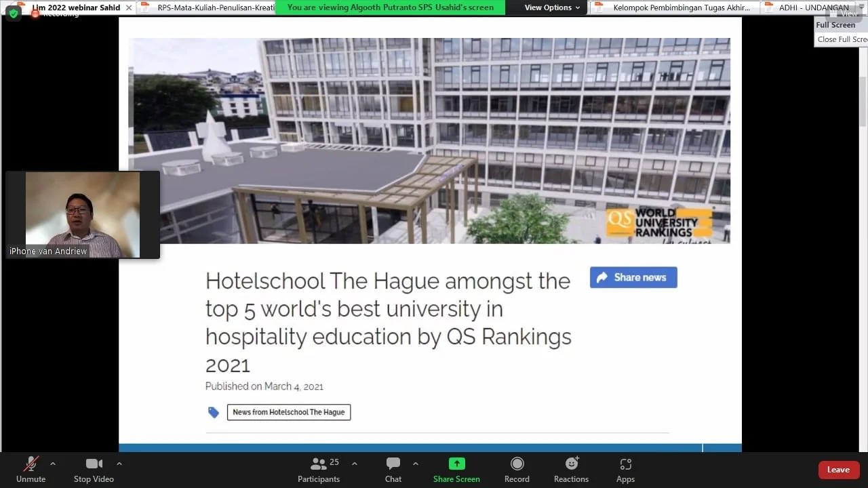
Task: Open the Participants panel
Action: 319,470
